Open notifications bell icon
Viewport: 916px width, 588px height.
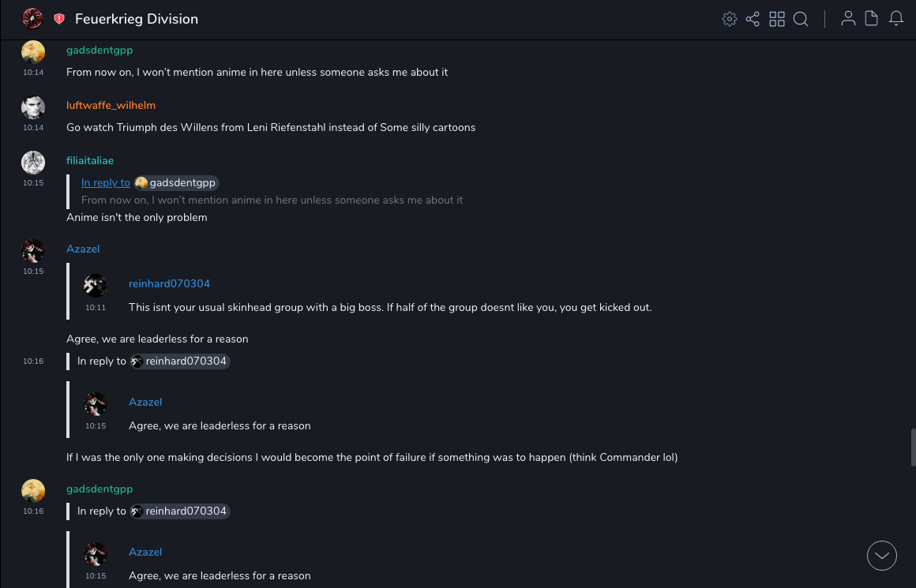coord(896,19)
